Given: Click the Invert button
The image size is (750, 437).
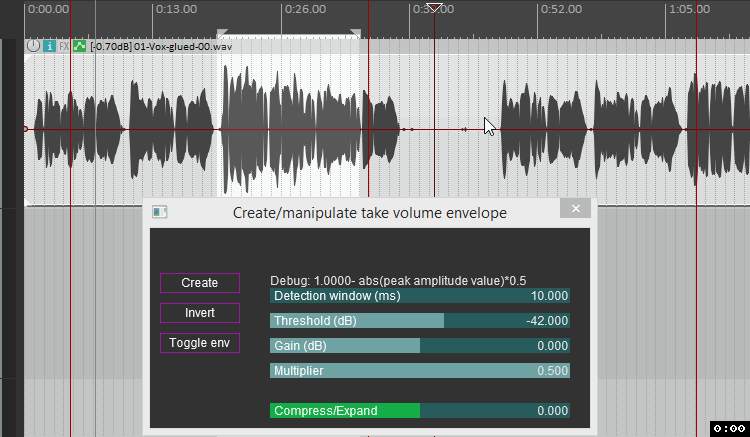Looking at the screenshot, I should 200,313.
